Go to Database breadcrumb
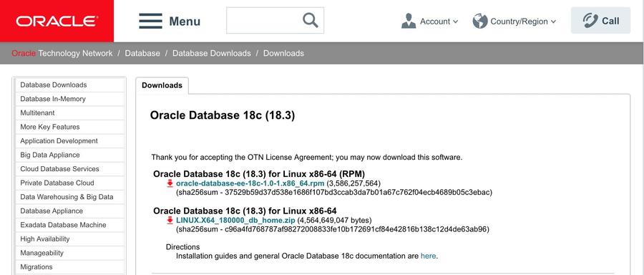 (142, 54)
